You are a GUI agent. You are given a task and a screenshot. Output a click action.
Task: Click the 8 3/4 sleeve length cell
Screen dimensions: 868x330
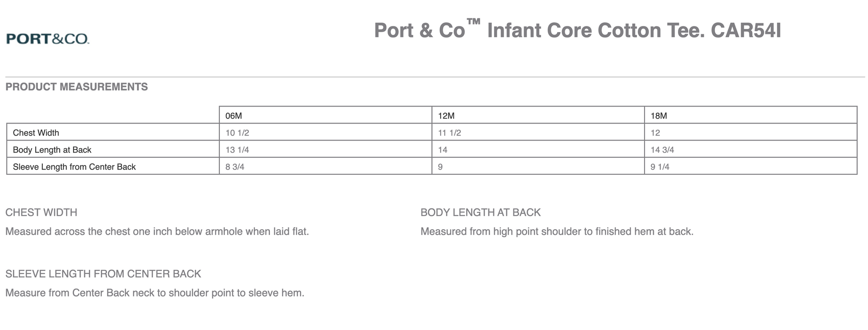(235, 167)
